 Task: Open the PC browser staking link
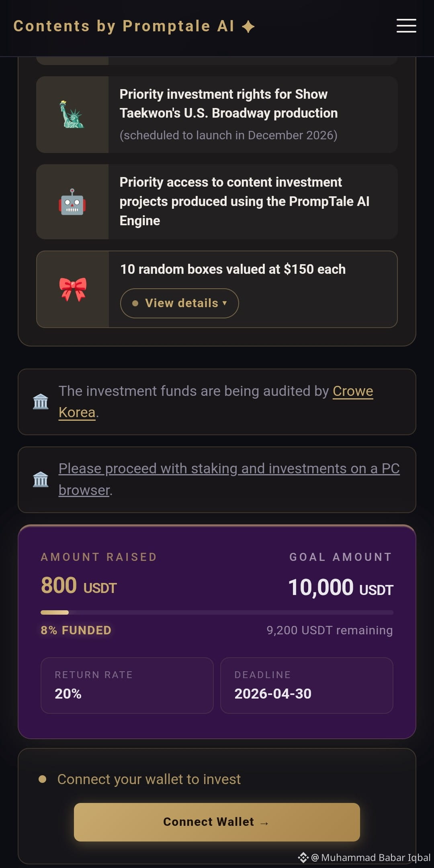[229, 479]
